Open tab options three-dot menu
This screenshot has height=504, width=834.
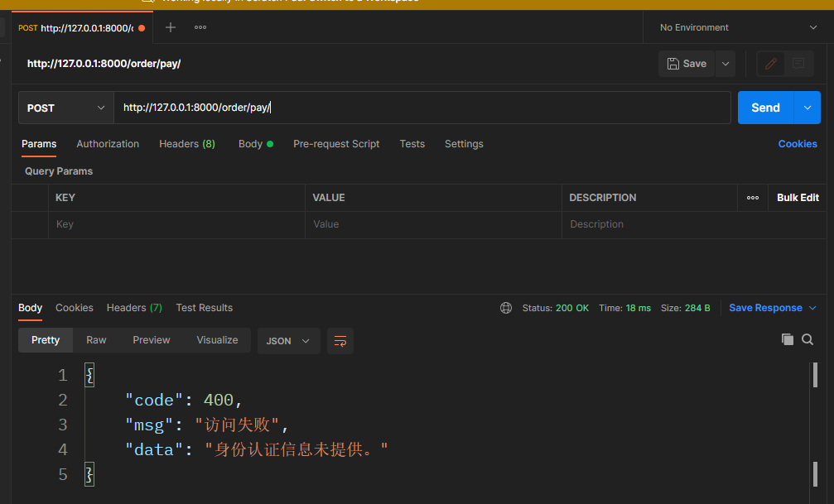pyautogui.click(x=200, y=27)
